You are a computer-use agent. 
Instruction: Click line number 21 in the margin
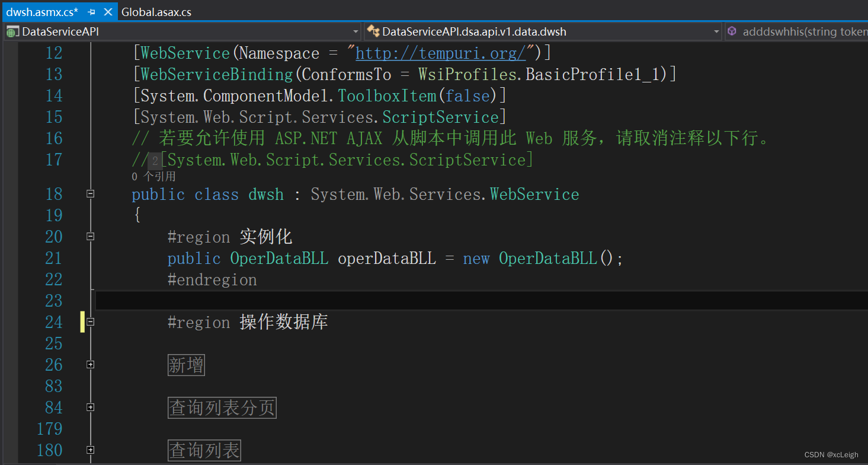click(53, 258)
